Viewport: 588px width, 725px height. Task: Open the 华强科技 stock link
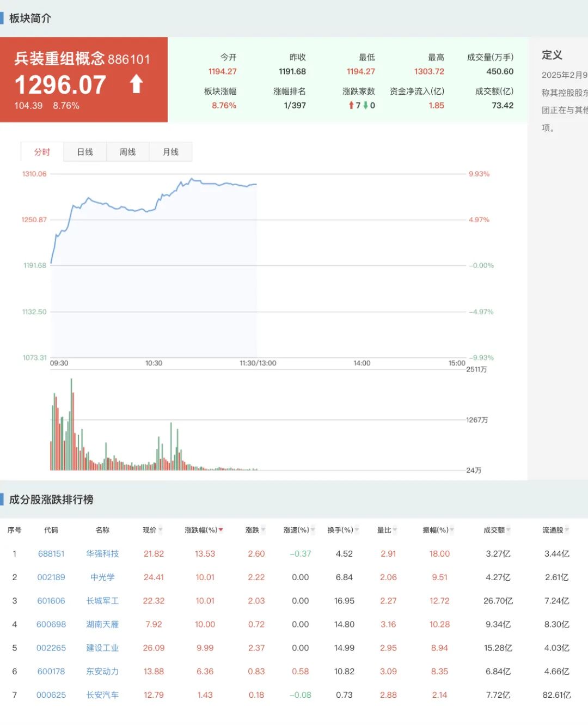click(x=102, y=553)
